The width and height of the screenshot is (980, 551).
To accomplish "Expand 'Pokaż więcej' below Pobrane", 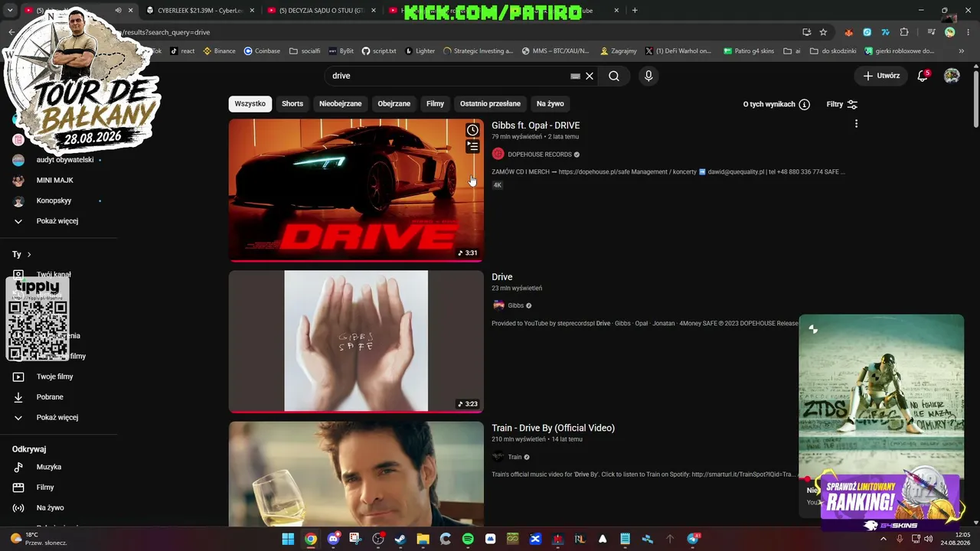I will point(57,418).
